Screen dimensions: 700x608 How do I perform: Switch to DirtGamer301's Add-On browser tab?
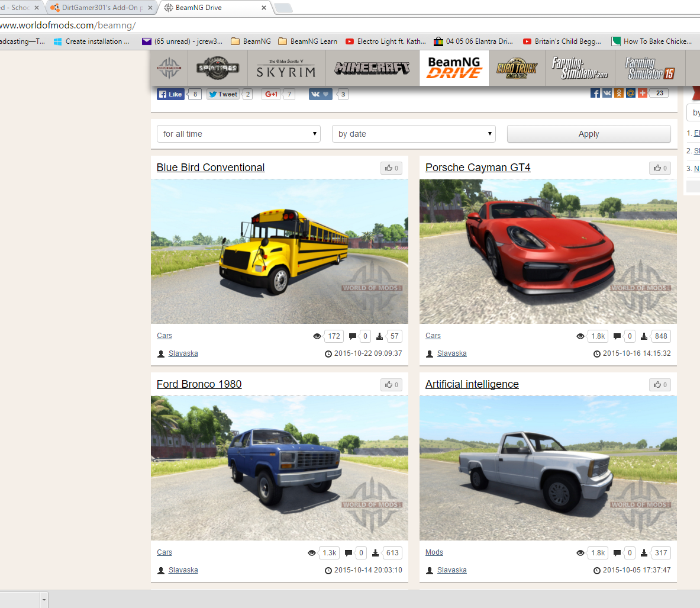102,8
